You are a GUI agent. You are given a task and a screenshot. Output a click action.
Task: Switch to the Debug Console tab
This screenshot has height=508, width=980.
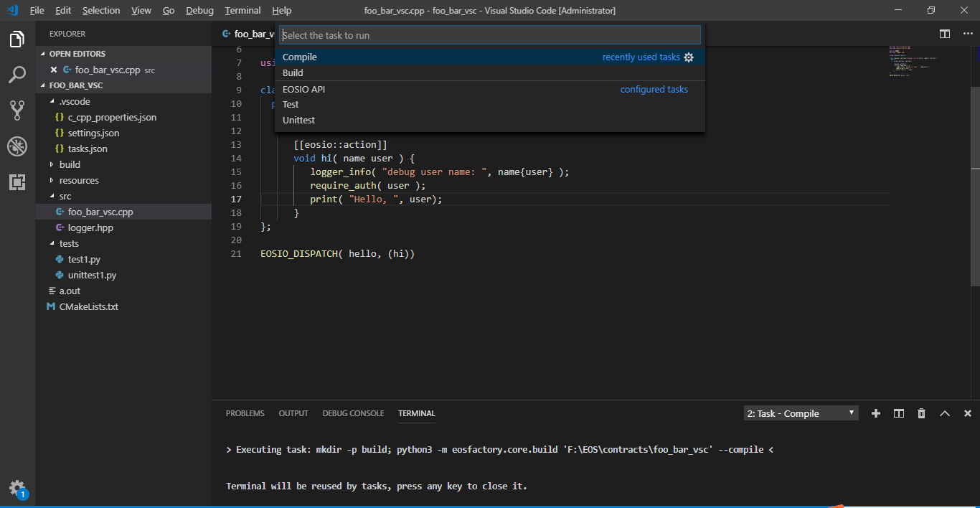coord(353,413)
